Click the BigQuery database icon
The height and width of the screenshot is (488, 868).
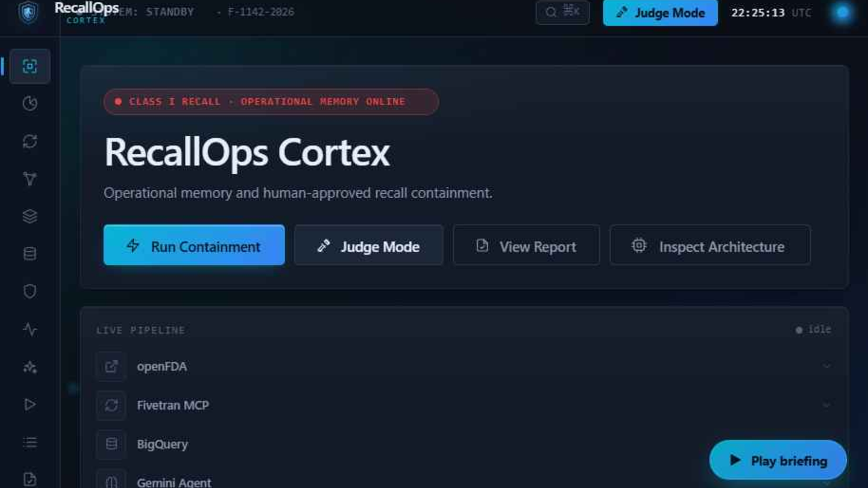click(111, 444)
